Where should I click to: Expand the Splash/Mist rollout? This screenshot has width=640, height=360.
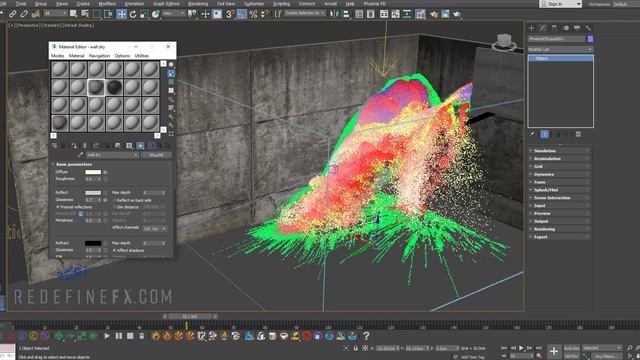pyautogui.click(x=560, y=190)
